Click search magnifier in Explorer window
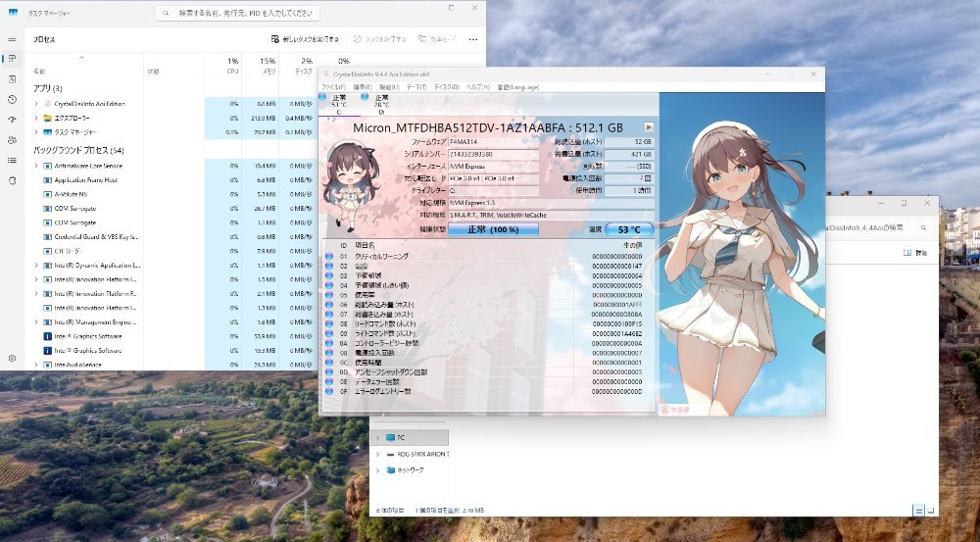This screenshot has height=542, width=980. pos(923,228)
